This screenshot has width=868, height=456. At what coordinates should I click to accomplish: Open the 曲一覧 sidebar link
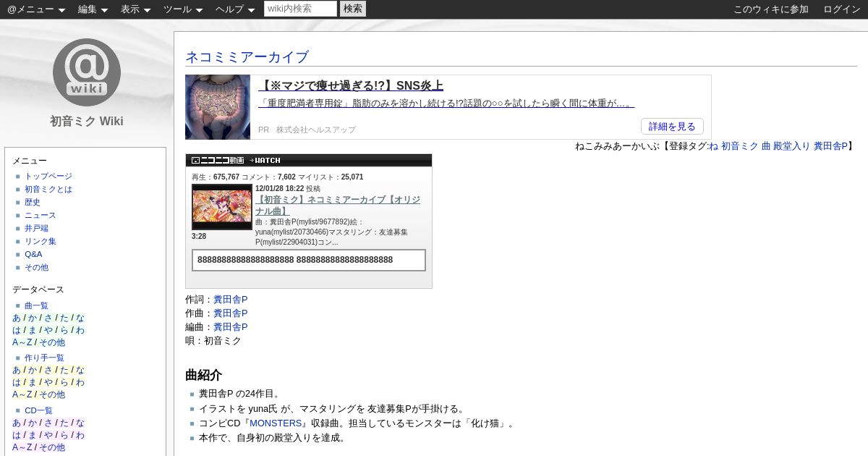[37, 306]
